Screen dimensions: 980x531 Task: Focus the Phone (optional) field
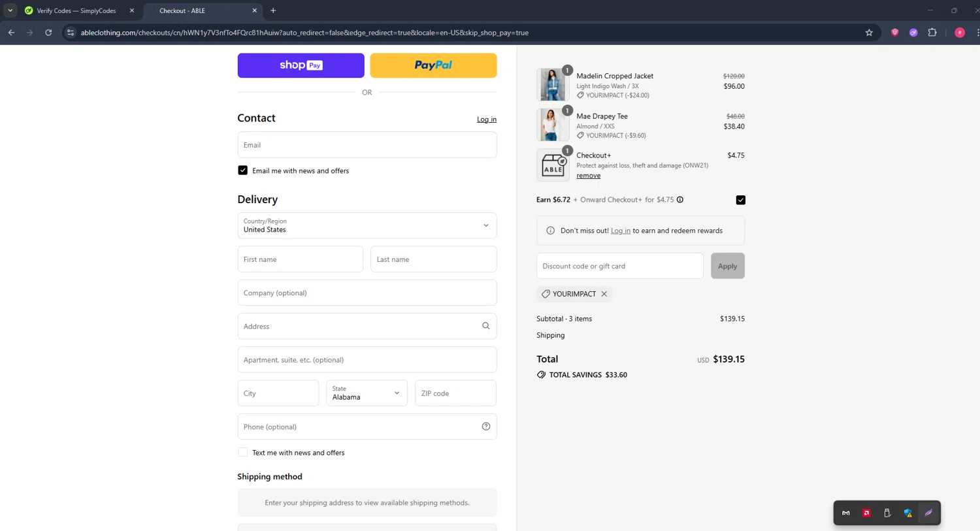367,426
